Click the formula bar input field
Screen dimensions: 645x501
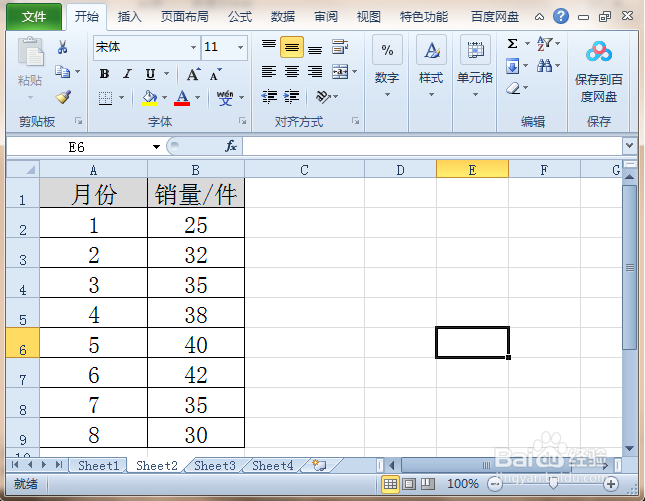pos(432,146)
